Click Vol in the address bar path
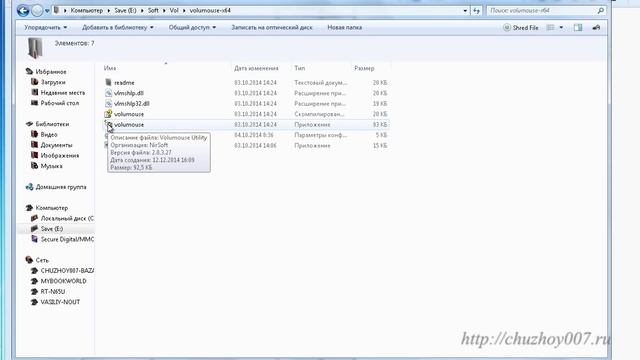Image resolution: width=640 pixels, height=360 pixels. [x=174, y=11]
